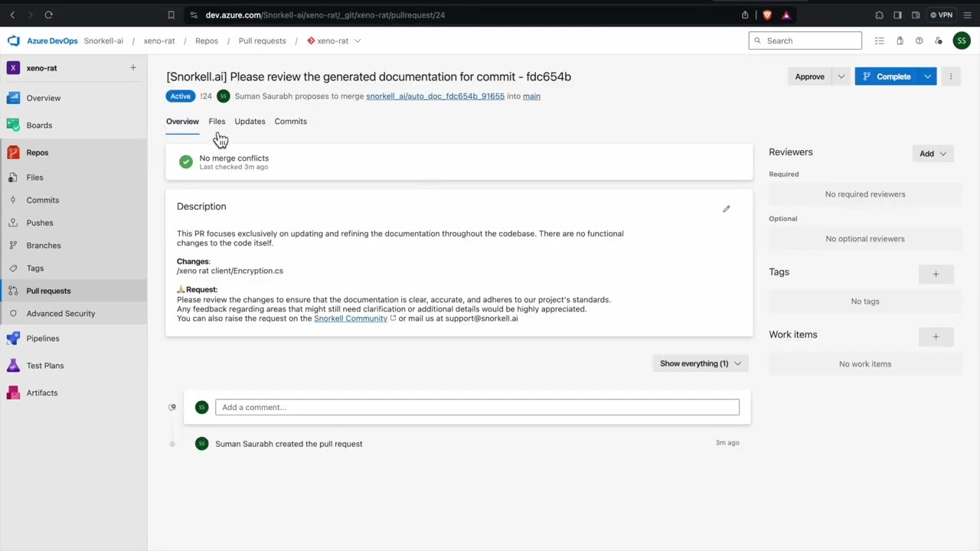
Task: Expand the Approve options dropdown arrow
Action: [841, 77]
